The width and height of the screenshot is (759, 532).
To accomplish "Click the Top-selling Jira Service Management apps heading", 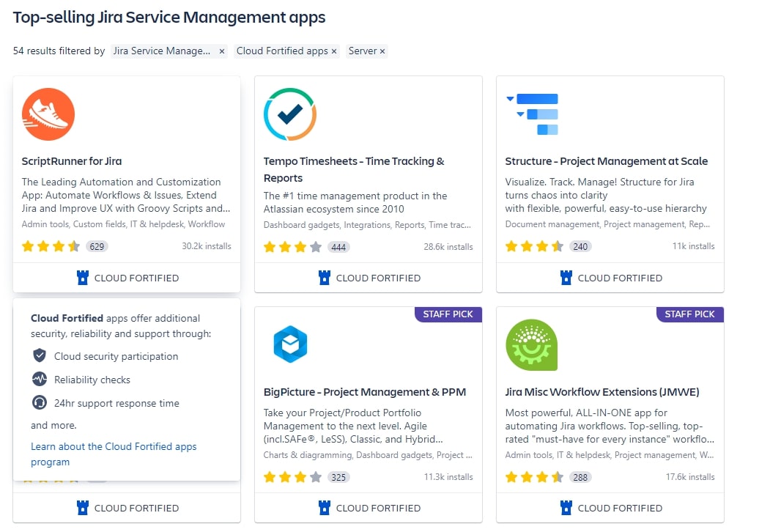I will click(169, 18).
